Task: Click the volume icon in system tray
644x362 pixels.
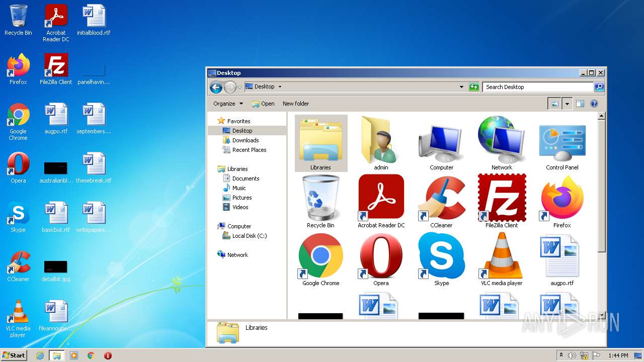Action: pos(572,355)
